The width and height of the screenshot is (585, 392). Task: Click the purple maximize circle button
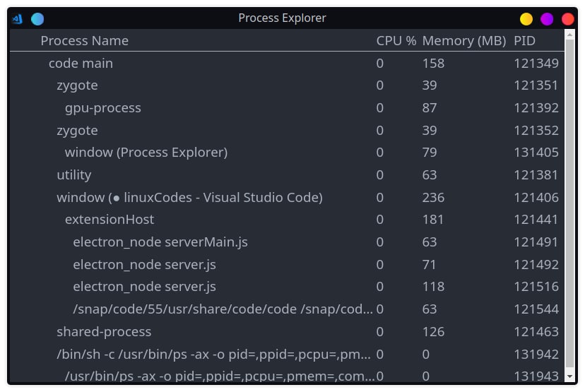547,18
